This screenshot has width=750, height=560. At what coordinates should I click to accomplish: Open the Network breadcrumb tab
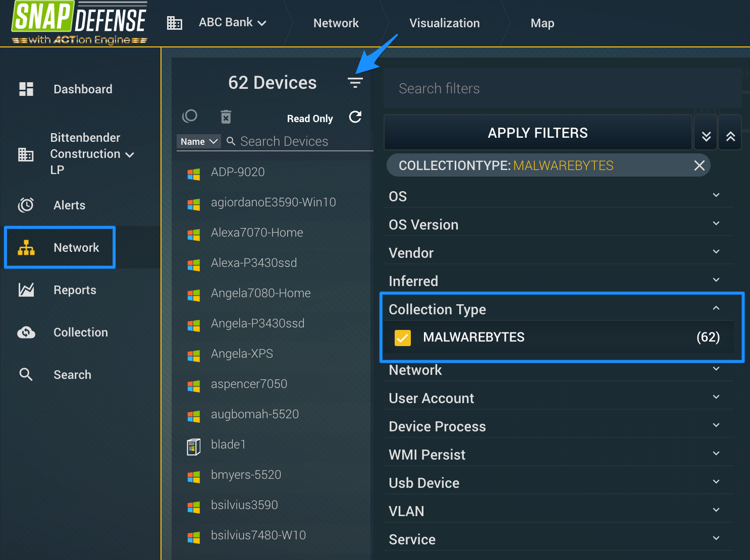[336, 23]
